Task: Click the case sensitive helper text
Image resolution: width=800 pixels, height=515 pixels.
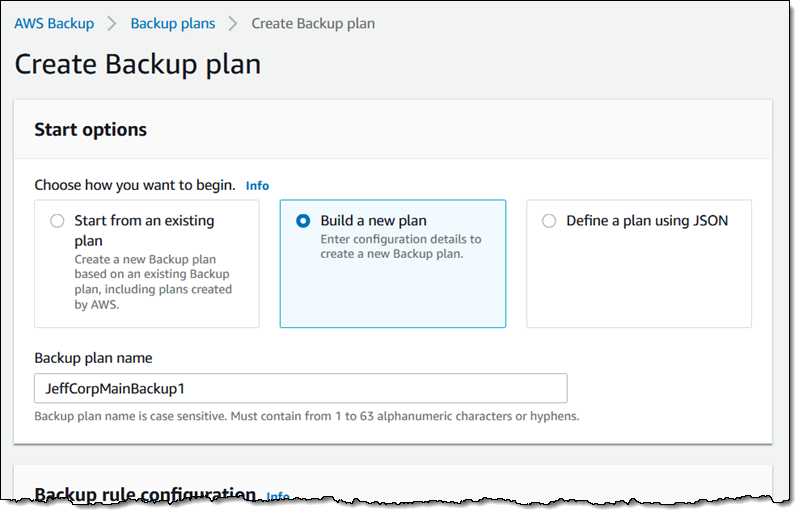Action: point(306,416)
